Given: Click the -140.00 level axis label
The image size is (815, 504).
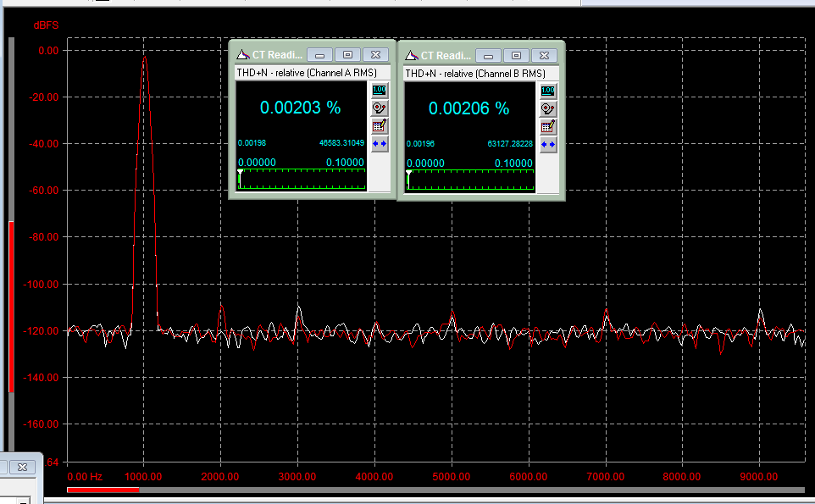Looking at the screenshot, I should [41, 378].
